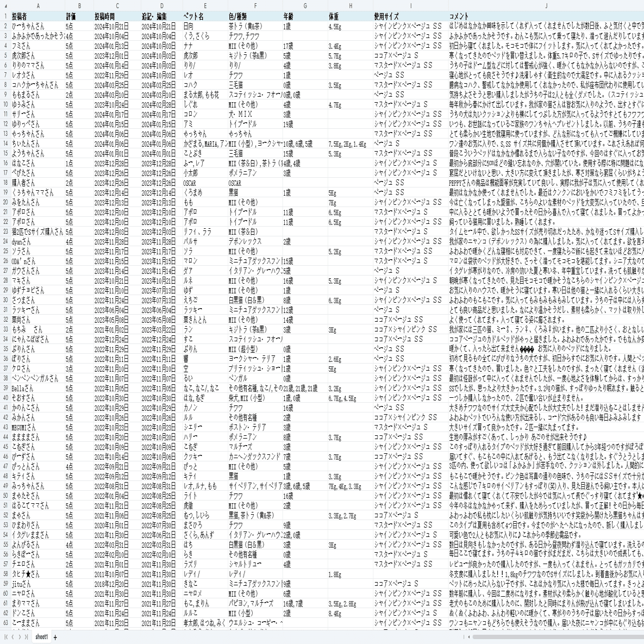Select row 30 header number
This screenshot has width=644, height=644.
pyautogui.click(x=5, y=300)
